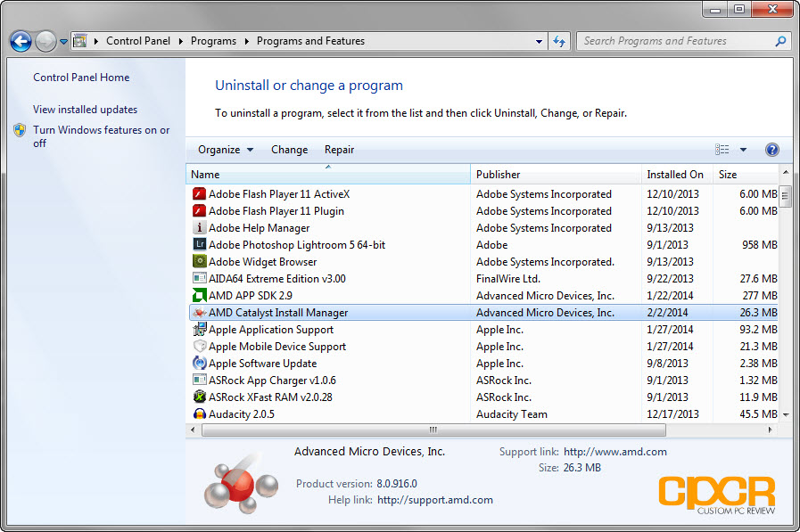Click the Change your view icon
The width and height of the screenshot is (800, 532).
[x=722, y=150]
